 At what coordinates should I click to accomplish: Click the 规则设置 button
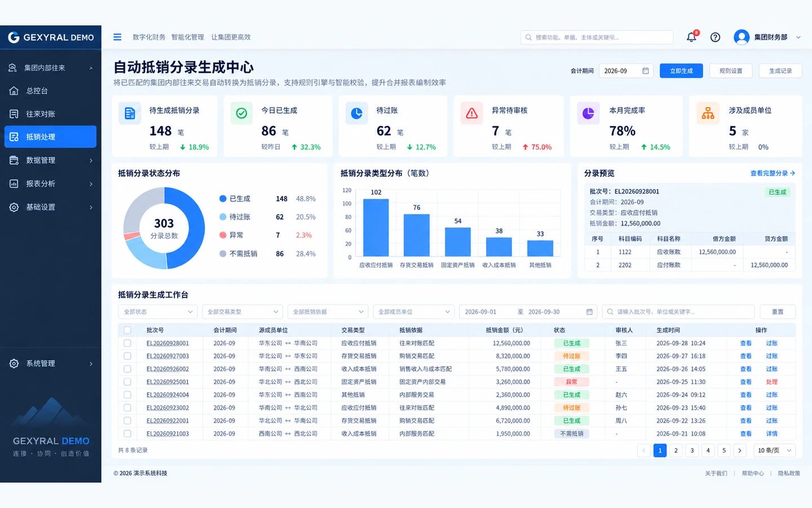[731, 71]
